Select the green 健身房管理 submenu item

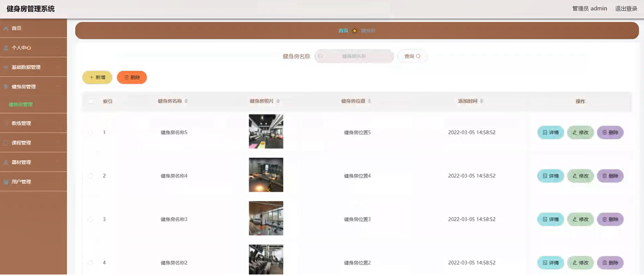pyautogui.click(x=21, y=105)
